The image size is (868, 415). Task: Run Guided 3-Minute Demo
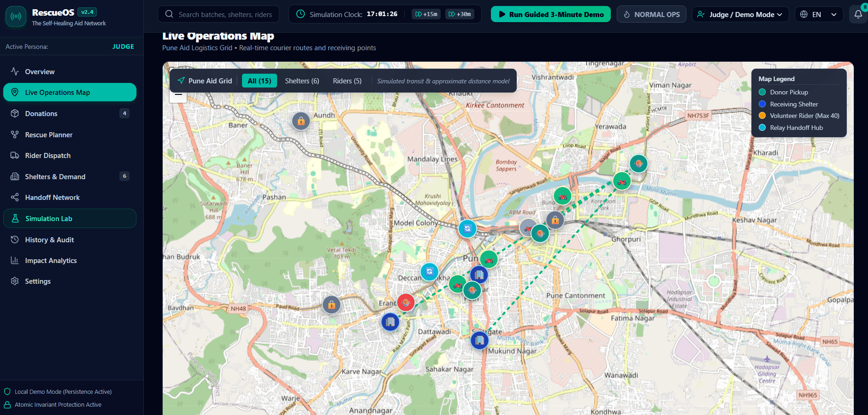(x=550, y=14)
